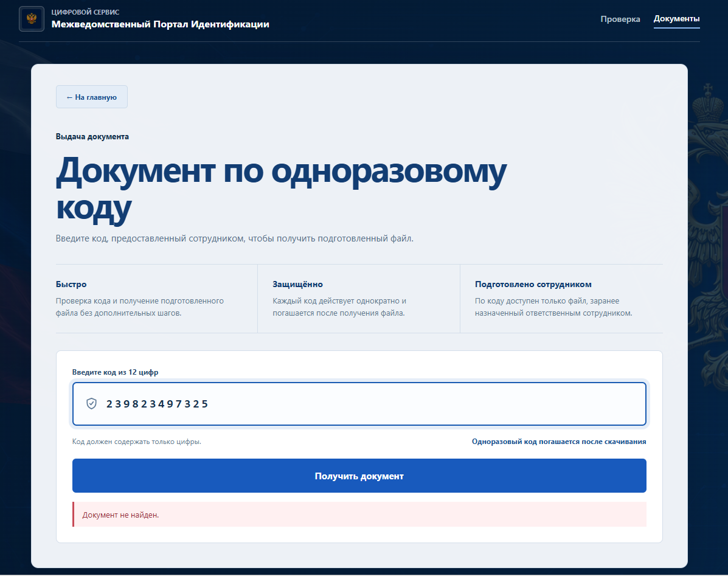This screenshot has height=576, width=728.
Task: Click the coat of arms portal logo
Action: (x=32, y=19)
